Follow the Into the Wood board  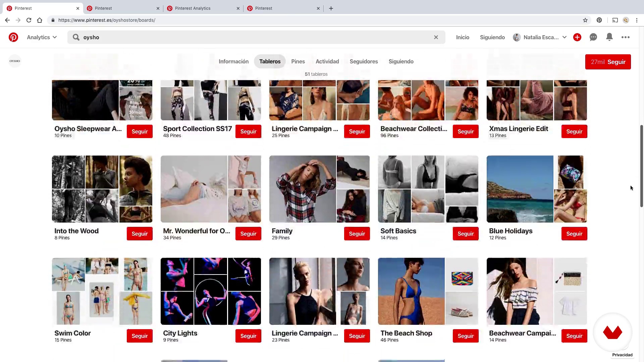tap(140, 234)
